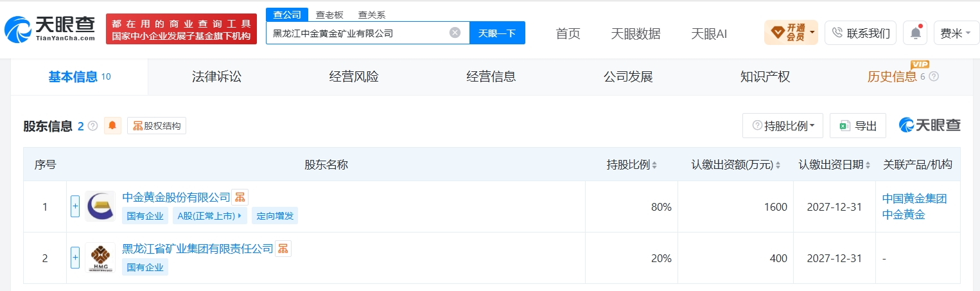Screen dimensions: 980x291
Task: Click the 股东名称 column header
Action: [326, 164]
